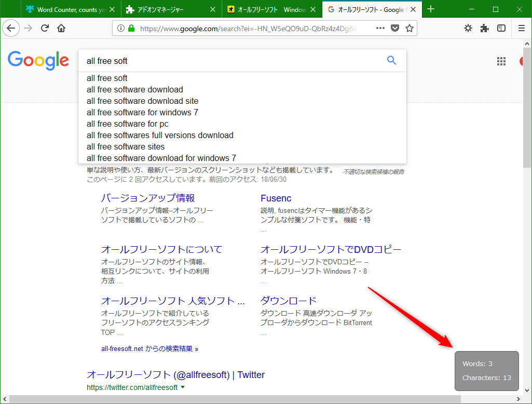Viewport: 532px width, 404px height.
Task: Toggle the sidebar view icon
Action: [x=501, y=28]
